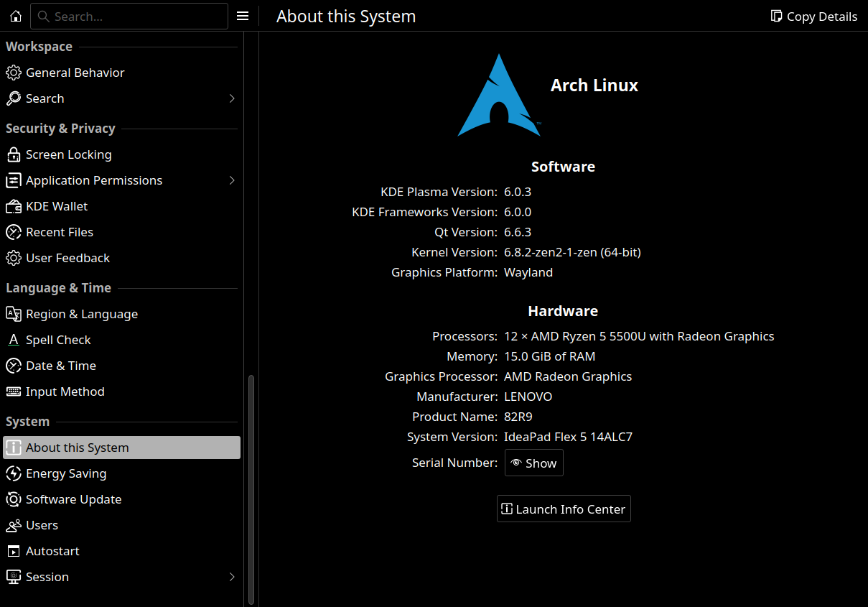Click Launch Info Center button
Viewport: 868px width, 607px height.
564,509
